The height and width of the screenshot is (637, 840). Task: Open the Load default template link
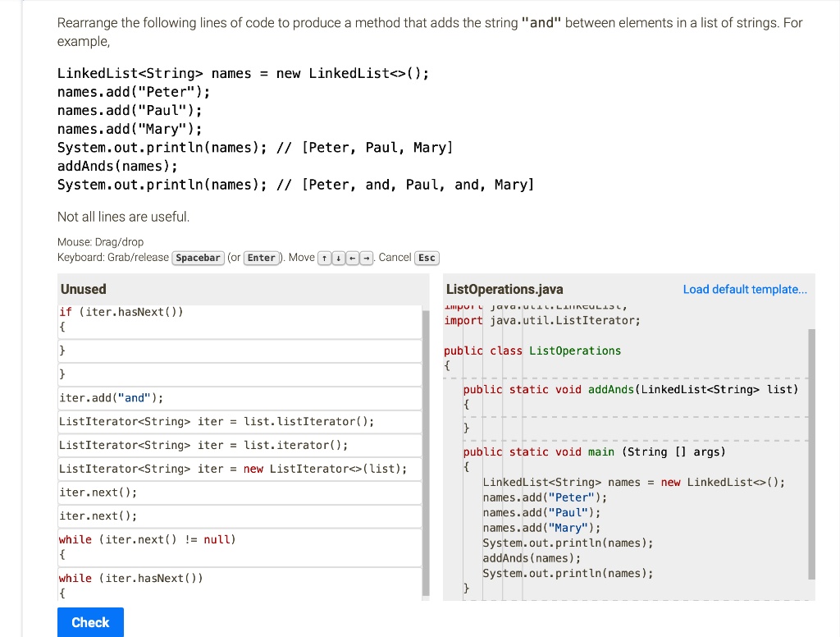pos(745,289)
